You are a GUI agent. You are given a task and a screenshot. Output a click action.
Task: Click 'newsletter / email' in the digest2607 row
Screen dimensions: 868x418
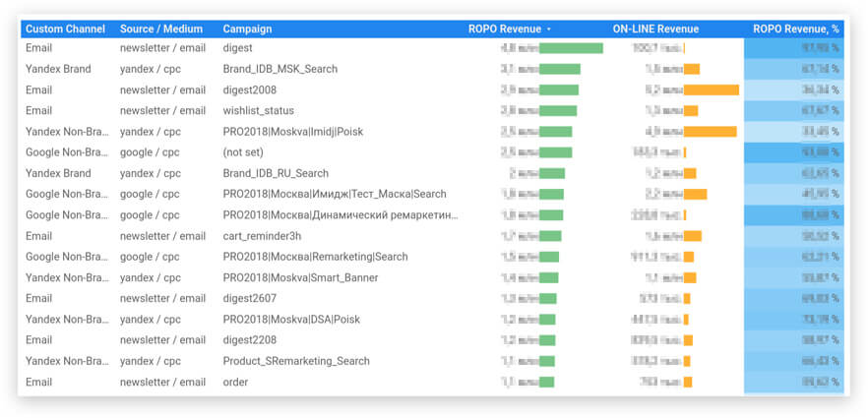pos(162,299)
